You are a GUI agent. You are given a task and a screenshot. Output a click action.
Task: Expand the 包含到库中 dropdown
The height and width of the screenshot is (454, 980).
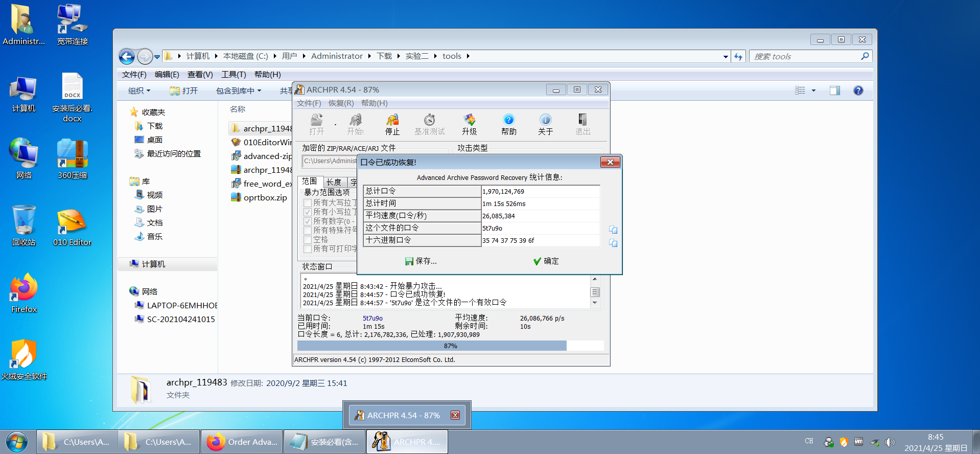coord(239,90)
